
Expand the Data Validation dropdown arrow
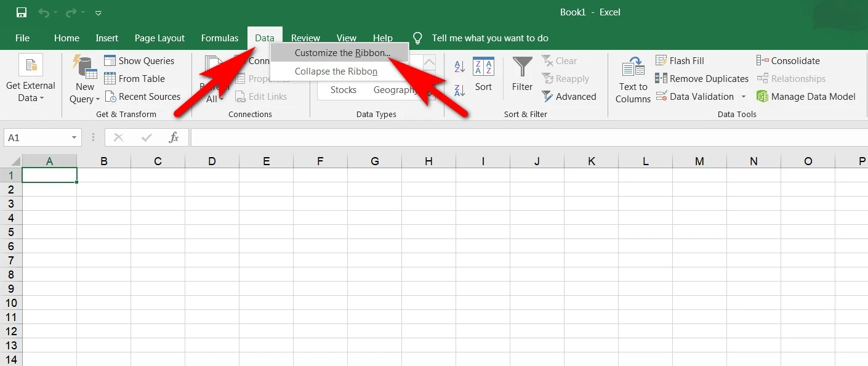[744, 97]
